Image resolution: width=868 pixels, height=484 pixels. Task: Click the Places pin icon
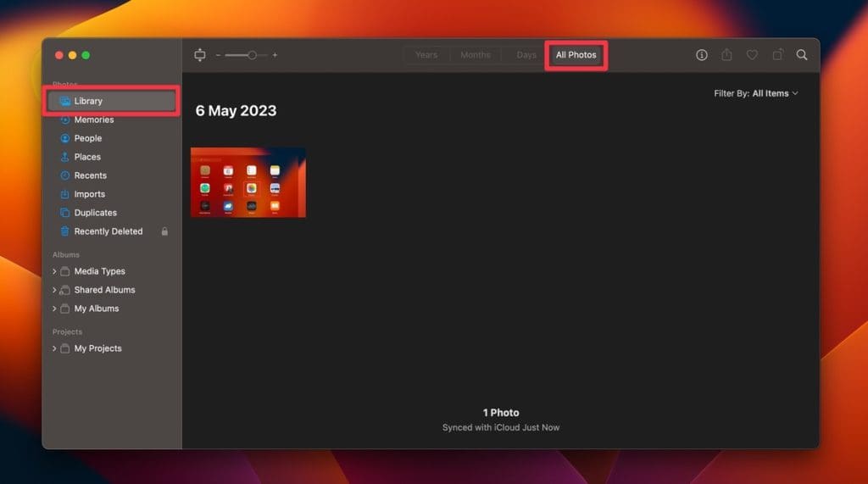coord(64,157)
